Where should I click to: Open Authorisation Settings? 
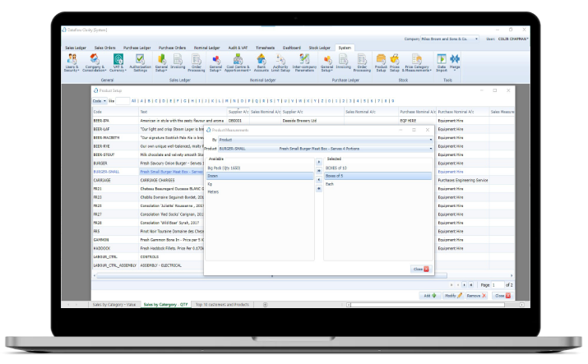coord(141,62)
